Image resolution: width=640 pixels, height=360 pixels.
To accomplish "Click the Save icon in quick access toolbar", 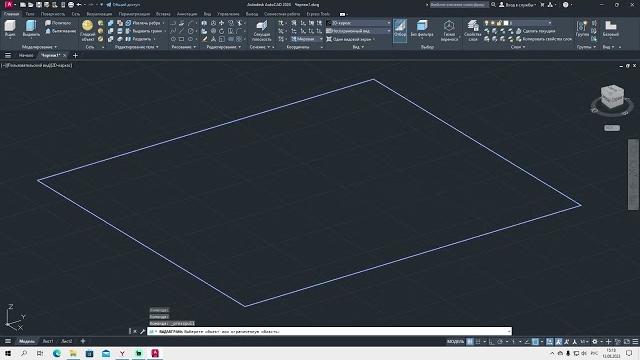I will click(38, 4).
